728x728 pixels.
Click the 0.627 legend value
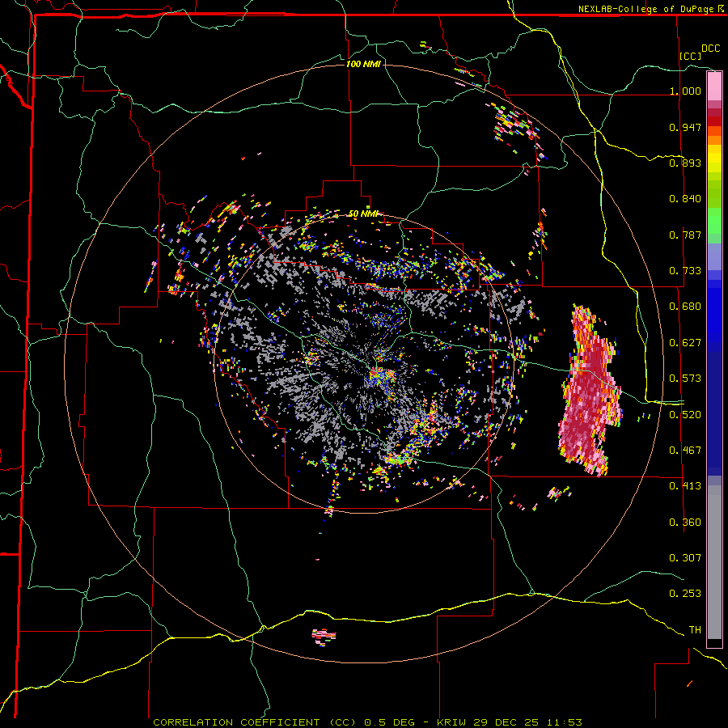click(685, 343)
